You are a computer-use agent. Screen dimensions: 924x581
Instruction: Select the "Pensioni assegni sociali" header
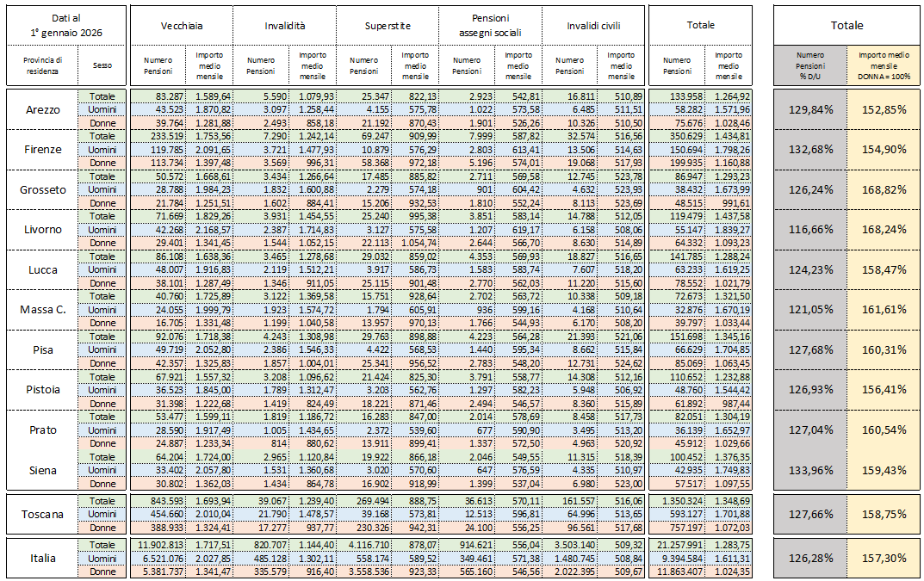pyautogui.click(x=490, y=25)
